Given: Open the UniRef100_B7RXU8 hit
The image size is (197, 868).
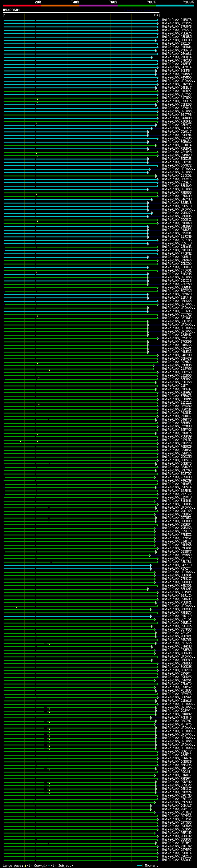Looking at the screenshot, I should (177, 61).
